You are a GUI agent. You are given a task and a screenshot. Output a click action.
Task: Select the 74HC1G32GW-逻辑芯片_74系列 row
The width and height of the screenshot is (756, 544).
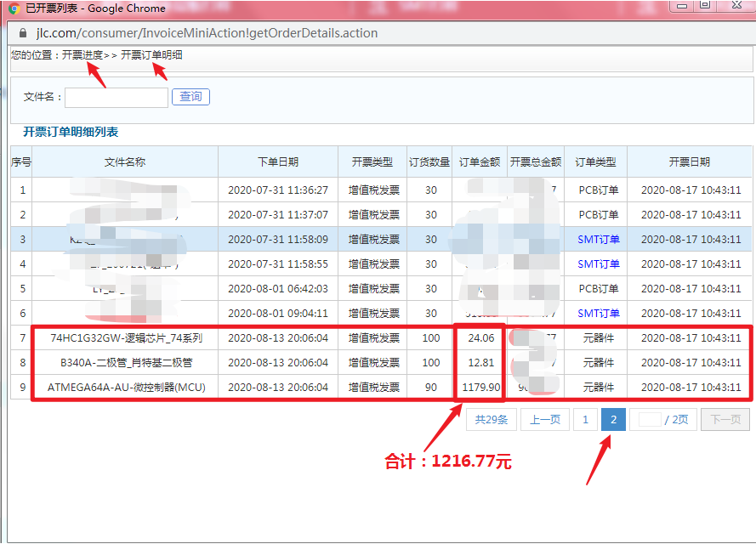[126, 338]
